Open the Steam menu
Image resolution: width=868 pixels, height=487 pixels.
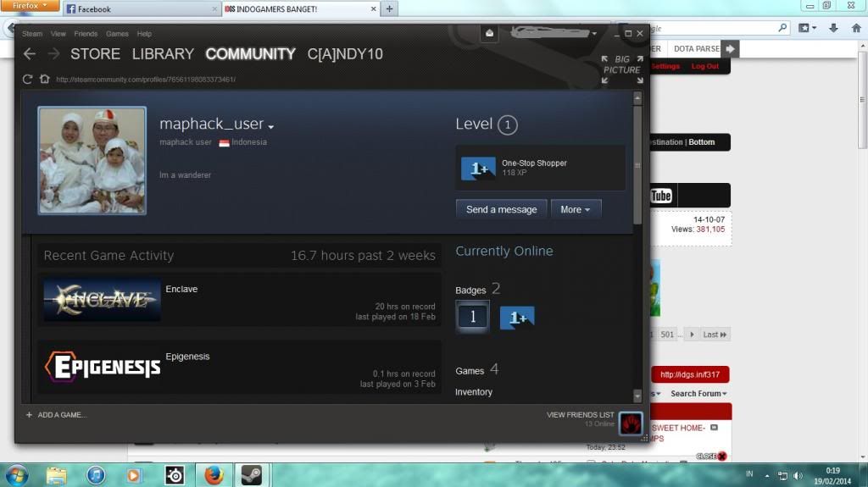pyautogui.click(x=32, y=34)
